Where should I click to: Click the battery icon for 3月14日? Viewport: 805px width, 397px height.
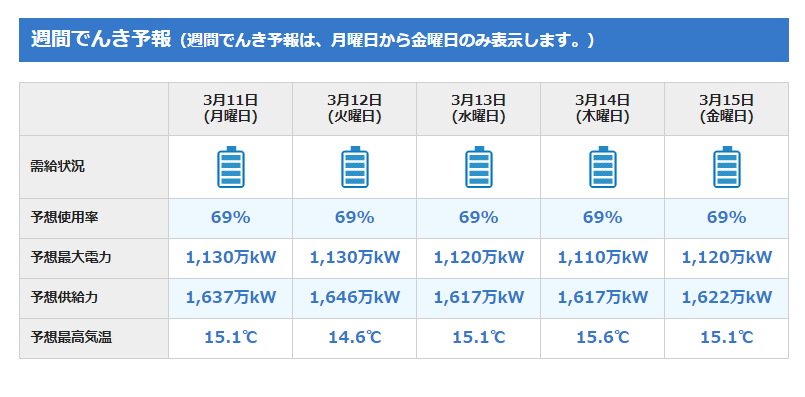pos(603,167)
